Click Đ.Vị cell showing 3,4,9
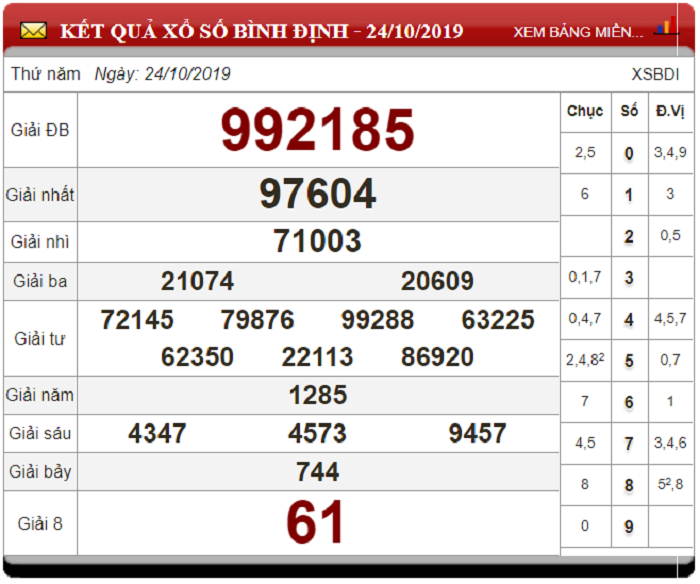Viewport: 700px width, 584px height. (x=670, y=153)
